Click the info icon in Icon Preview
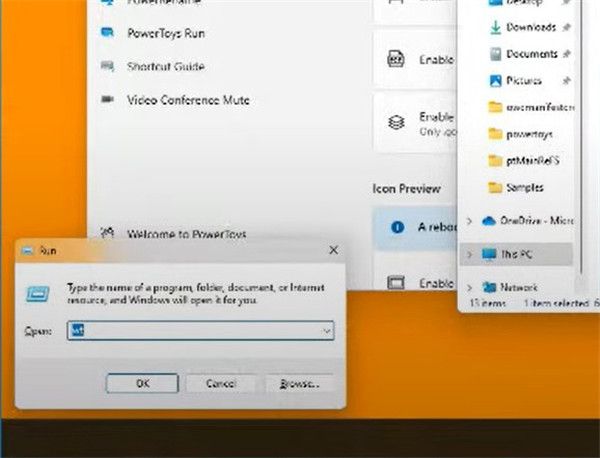The width and height of the screenshot is (600, 458). coord(395,227)
